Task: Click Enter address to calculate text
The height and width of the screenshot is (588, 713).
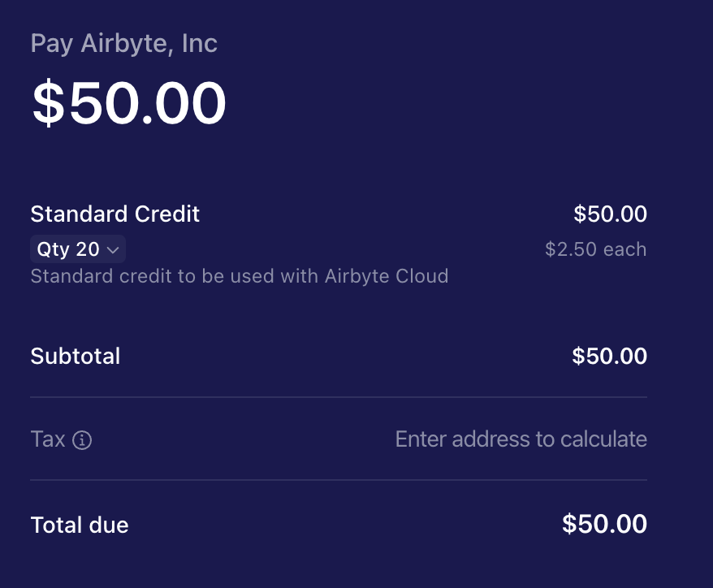Action: (521, 439)
